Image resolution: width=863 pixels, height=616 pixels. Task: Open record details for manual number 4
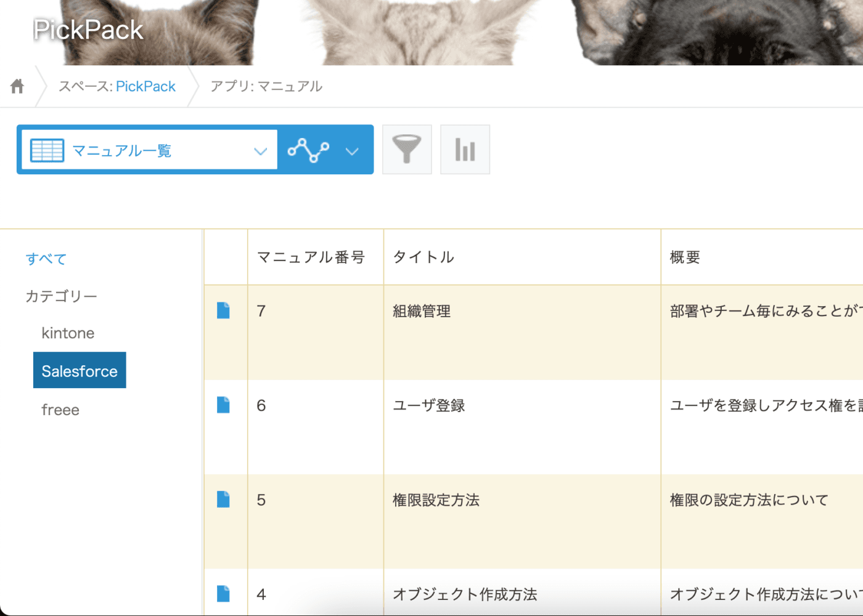click(x=223, y=593)
